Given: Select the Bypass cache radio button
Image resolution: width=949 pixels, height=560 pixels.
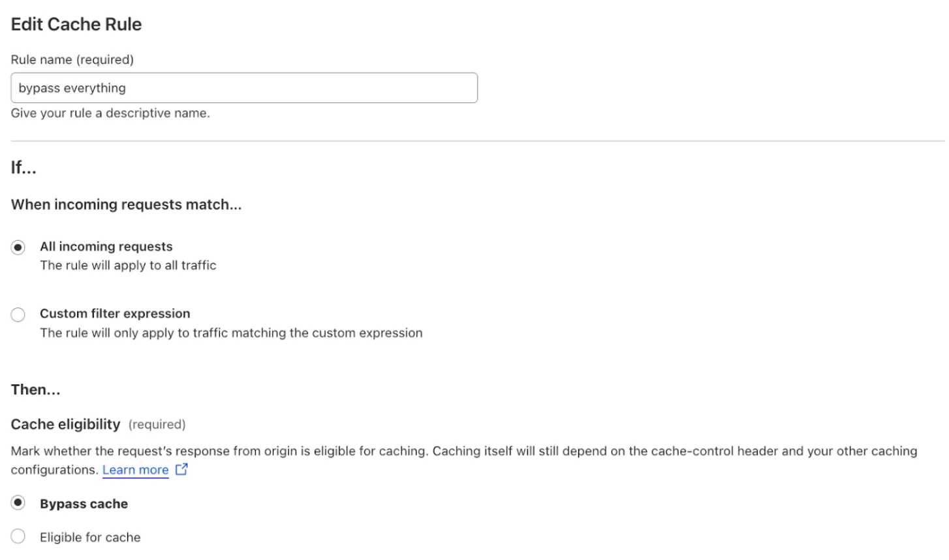Looking at the screenshot, I should (18, 503).
